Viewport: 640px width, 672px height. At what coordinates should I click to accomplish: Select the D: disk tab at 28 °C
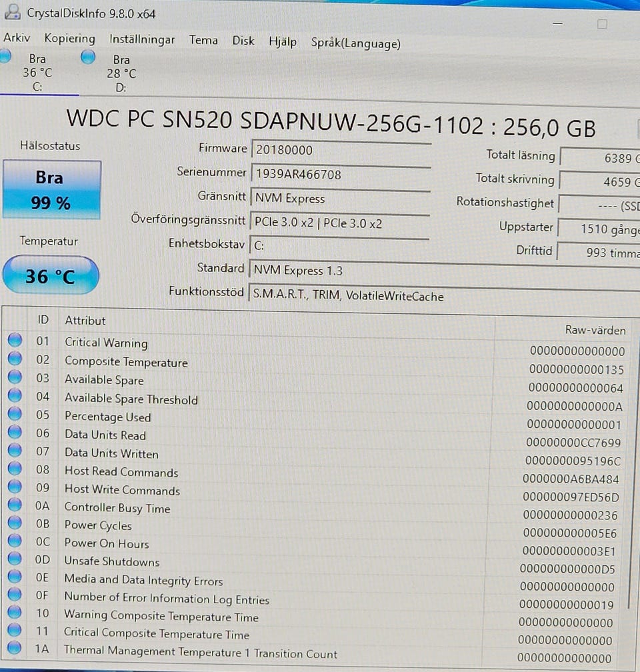pyautogui.click(x=121, y=73)
